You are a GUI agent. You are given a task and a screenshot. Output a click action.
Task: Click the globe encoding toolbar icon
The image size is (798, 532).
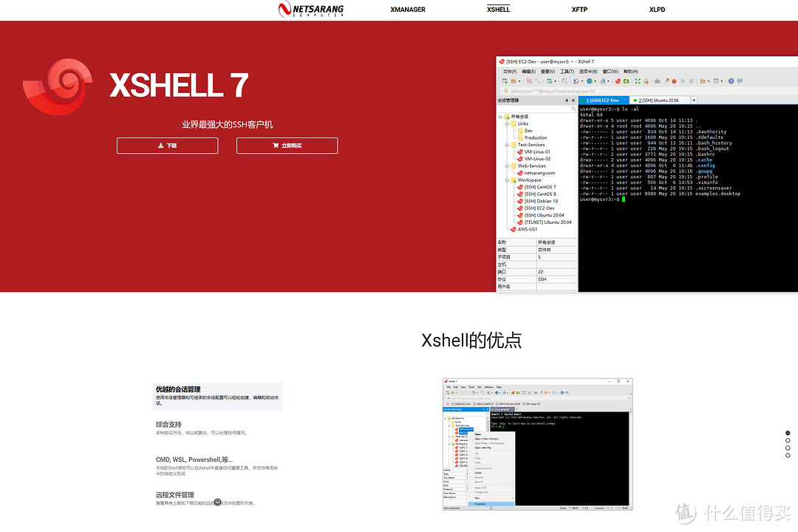click(590, 81)
